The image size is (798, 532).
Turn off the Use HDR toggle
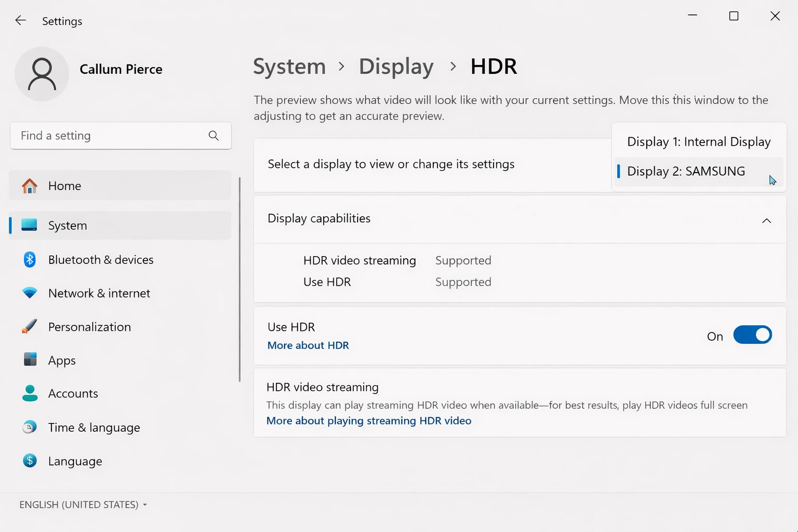tap(752, 335)
